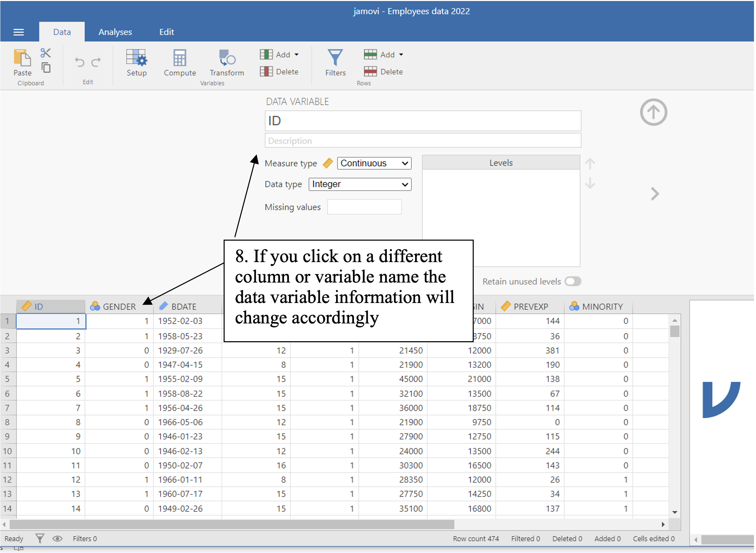
Task: Select row number 5 header
Action: (8, 379)
